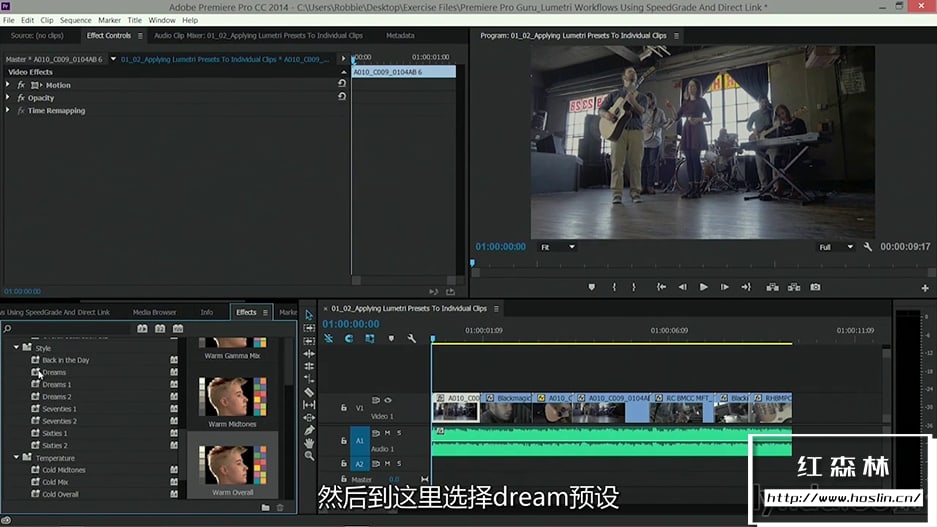This screenshot has height=527, width=937.
Task: Open the Marker menu
Action: click(109, 20)
